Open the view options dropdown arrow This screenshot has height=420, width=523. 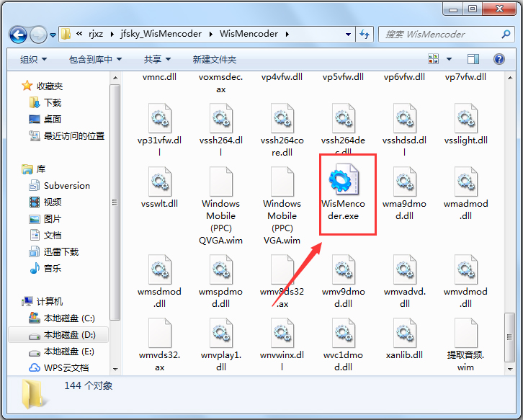coord(449,59)
